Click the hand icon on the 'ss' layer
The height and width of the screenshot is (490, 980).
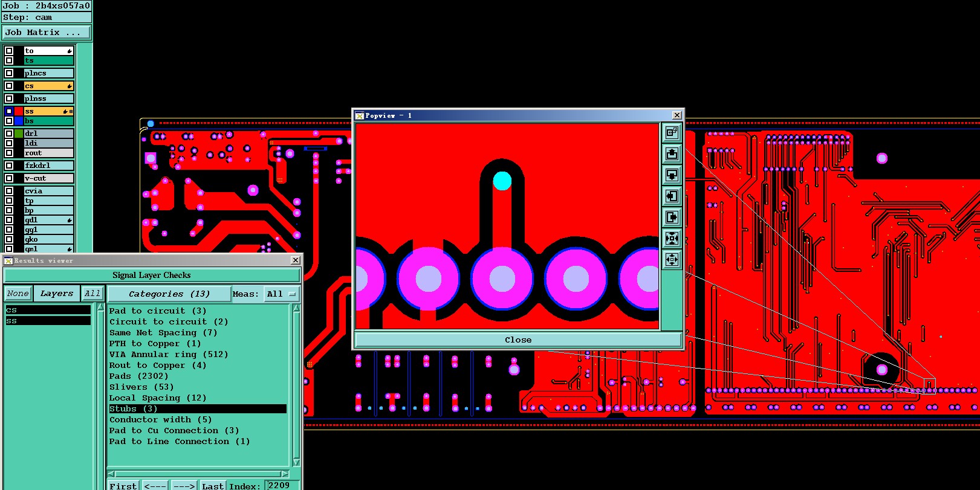tap(65, 111)
